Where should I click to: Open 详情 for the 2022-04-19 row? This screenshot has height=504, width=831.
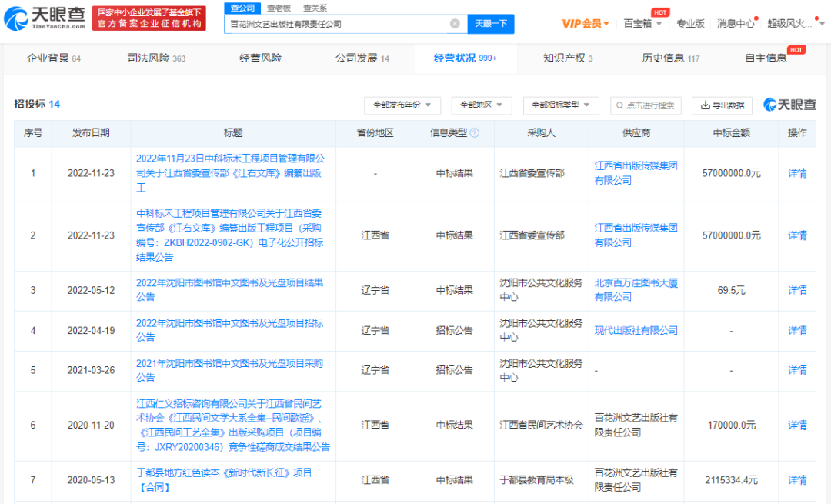coord(797,331)
